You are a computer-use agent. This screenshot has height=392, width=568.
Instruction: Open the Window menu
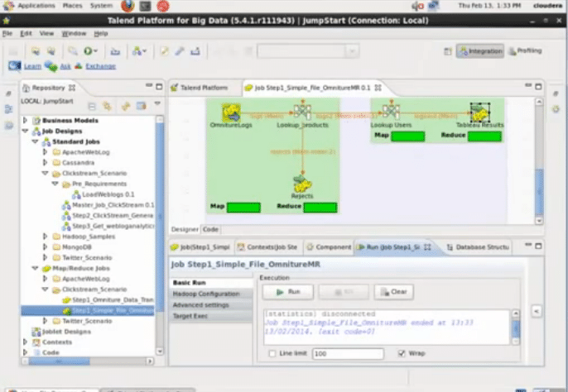(x=74, y=33)
